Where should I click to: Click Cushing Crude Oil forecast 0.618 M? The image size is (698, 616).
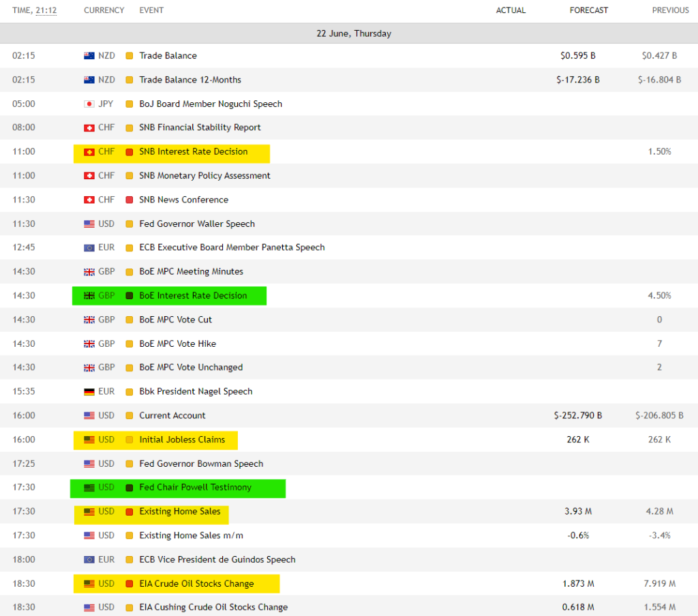pyautogui.click(x=578, y=607)
